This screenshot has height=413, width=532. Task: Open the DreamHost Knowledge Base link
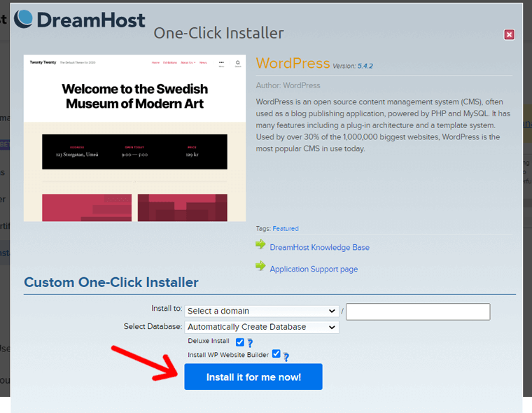[x=320, y=247]
